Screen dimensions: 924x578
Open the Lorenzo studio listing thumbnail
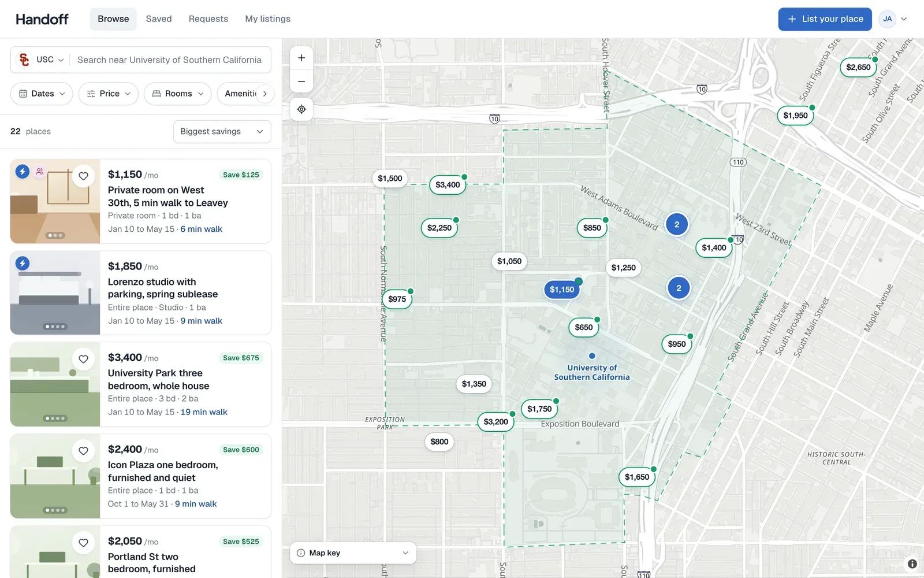(x=55, y=292)
